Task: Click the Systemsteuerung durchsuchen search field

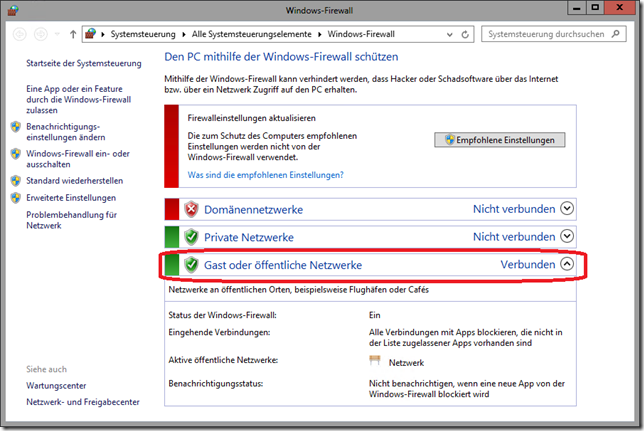Action: tap(554, 34)
